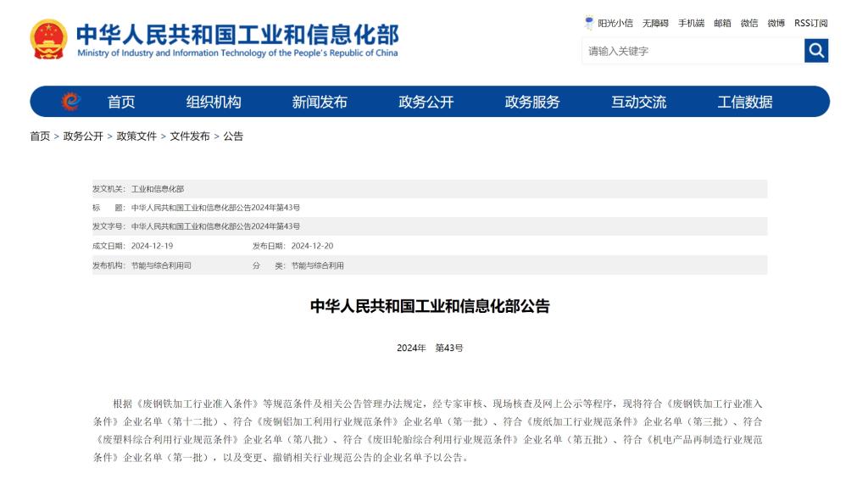Image resolution: width=868 pixels, height=479 pixels.
Task: Click the magnifier search button
Action: tap(815, 51)
